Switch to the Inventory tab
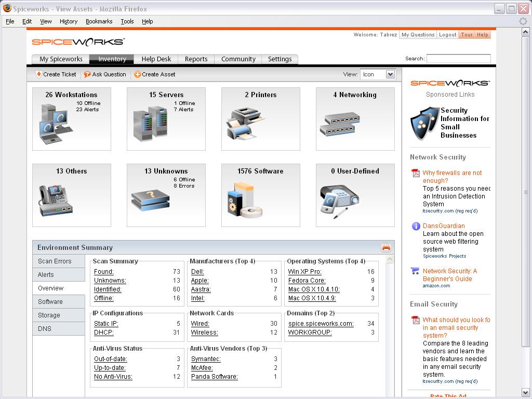 112,59
